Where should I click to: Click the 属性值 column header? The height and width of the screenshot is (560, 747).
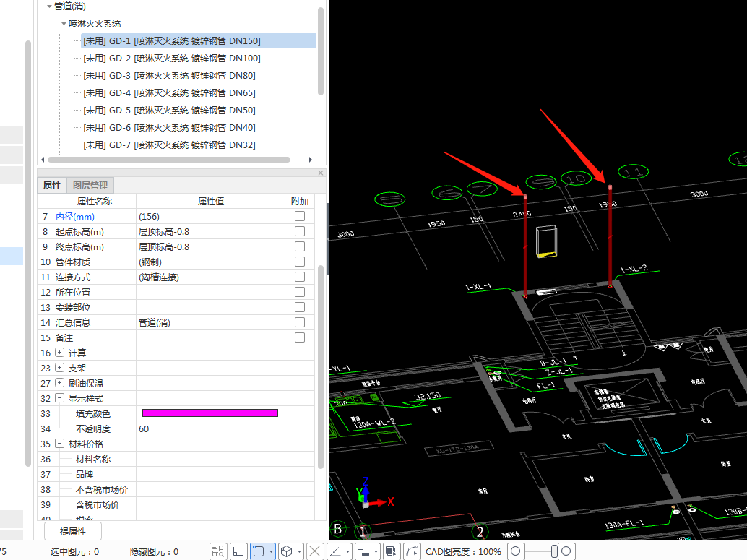tap(210, 201)
